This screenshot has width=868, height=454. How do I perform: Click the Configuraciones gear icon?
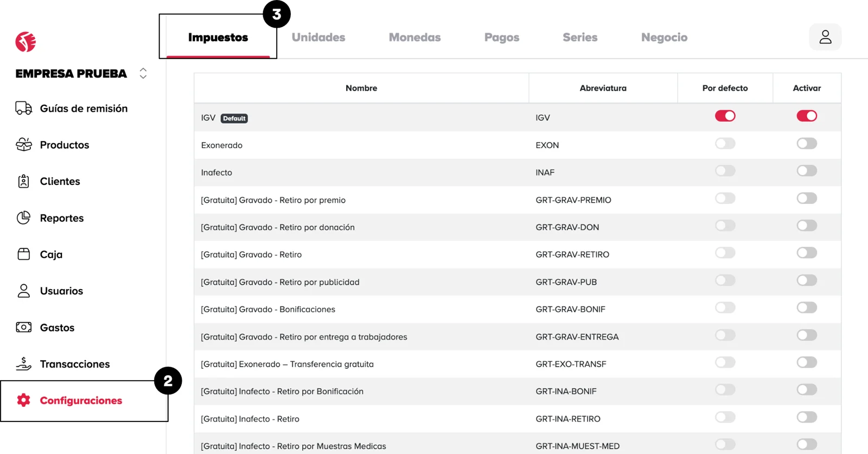tap(24, 400)
